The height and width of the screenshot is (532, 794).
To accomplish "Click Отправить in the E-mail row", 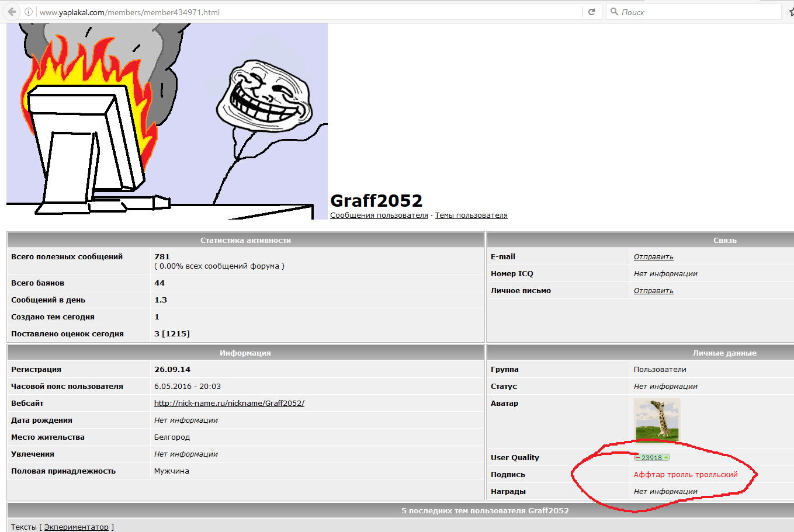I will click(654, 257).
